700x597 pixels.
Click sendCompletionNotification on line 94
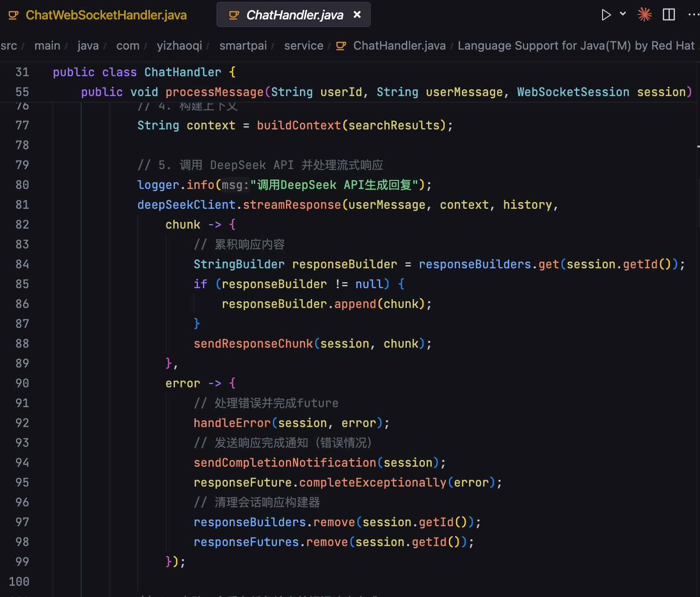click(285, 463)
